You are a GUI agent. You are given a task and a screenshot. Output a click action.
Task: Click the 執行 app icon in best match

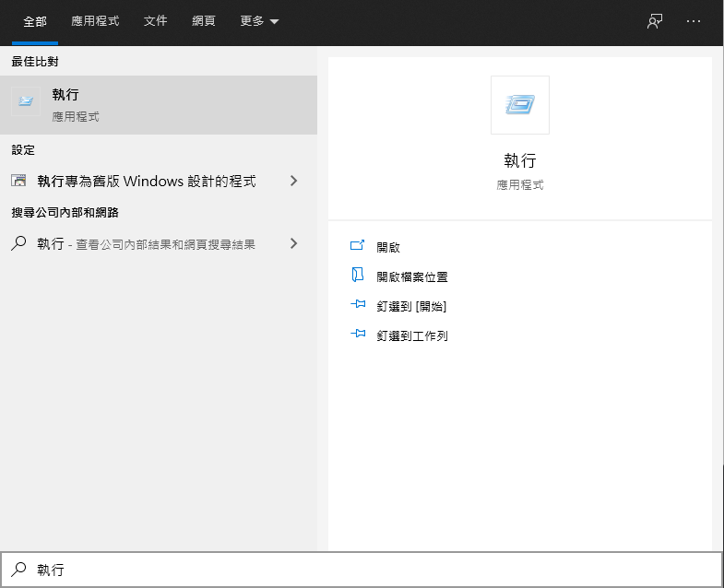pos(26,101)
